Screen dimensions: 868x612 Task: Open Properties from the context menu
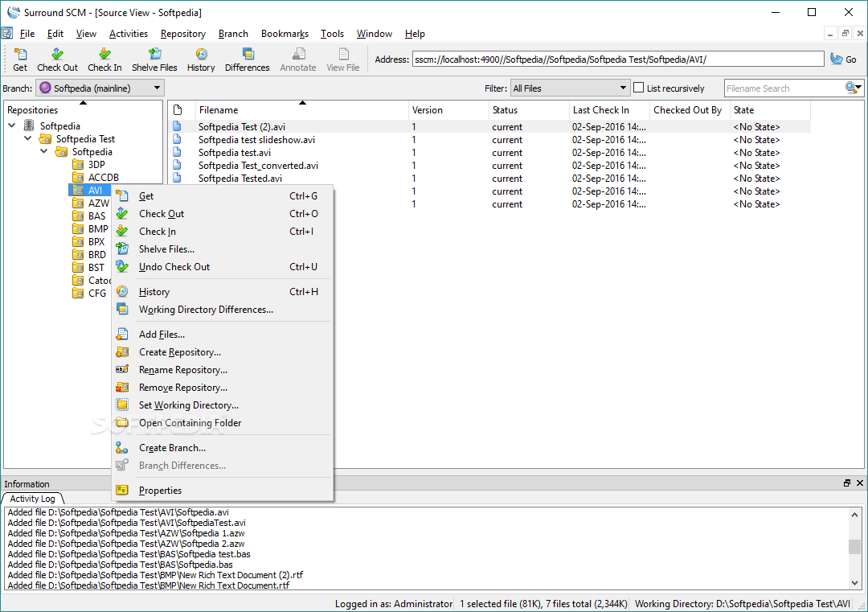(223, 491)
